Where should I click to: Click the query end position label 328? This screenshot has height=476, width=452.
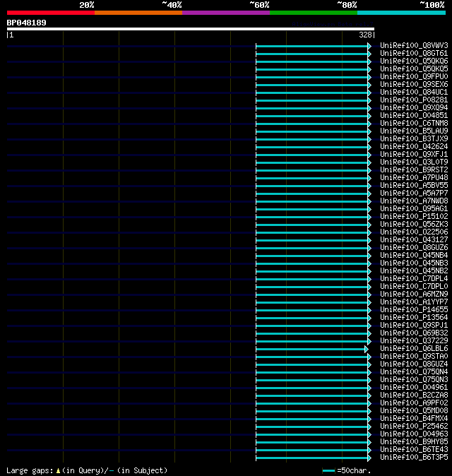(x=365, y=35)
